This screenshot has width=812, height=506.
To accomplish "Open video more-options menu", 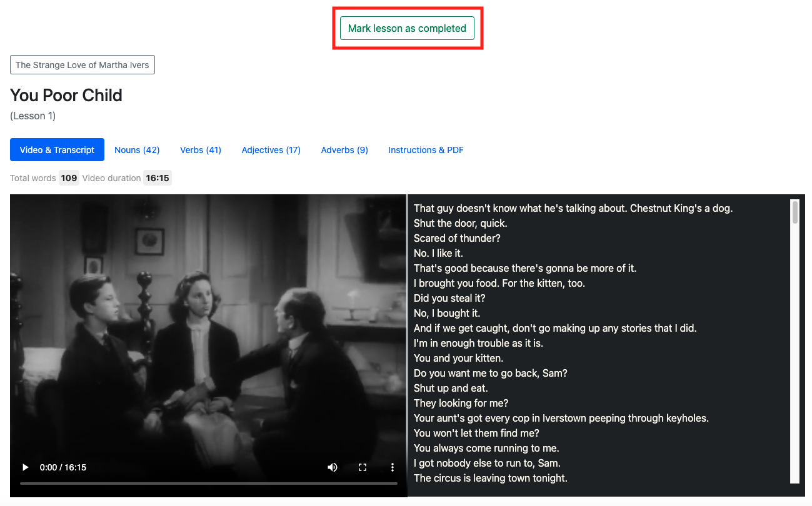I will [393, 467].
